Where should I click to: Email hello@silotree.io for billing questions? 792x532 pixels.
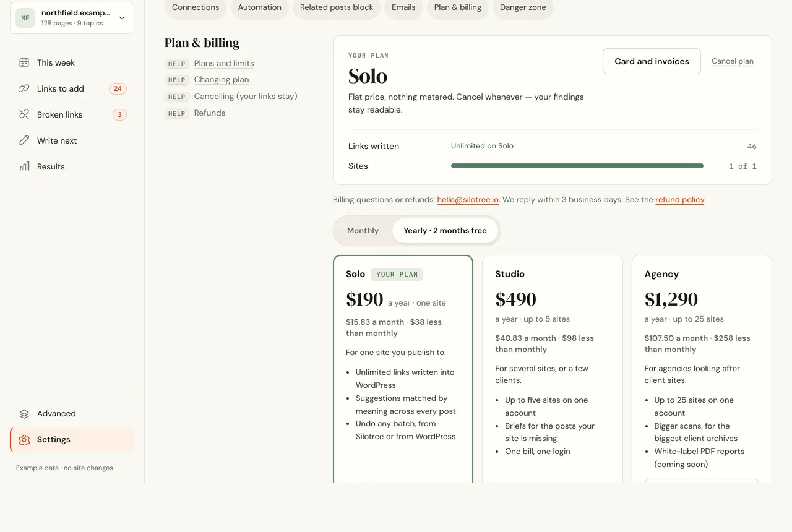pos(468,200)
